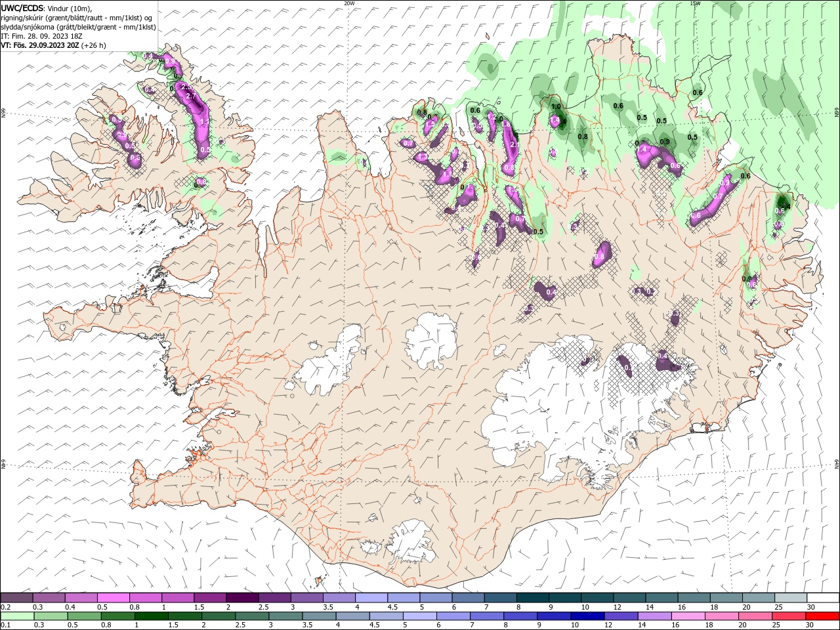
Task: Click the palest green 0.1 rain scale swatch
Action: (17, 616)
